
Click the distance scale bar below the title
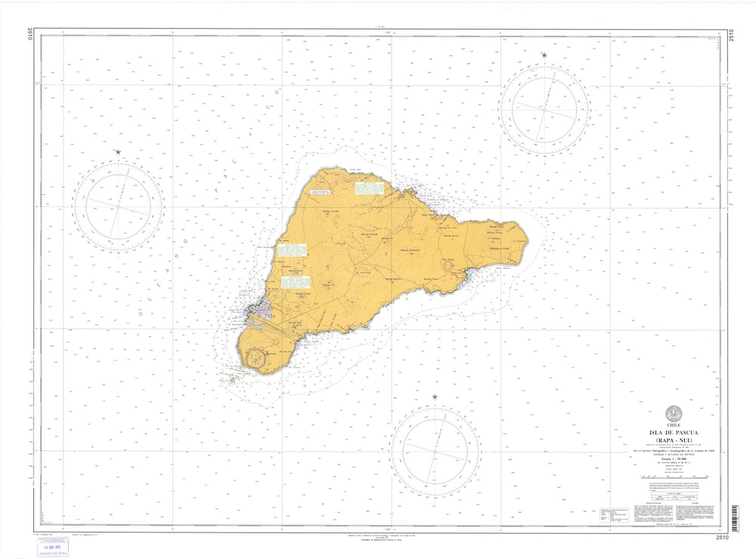coord(673,479)
